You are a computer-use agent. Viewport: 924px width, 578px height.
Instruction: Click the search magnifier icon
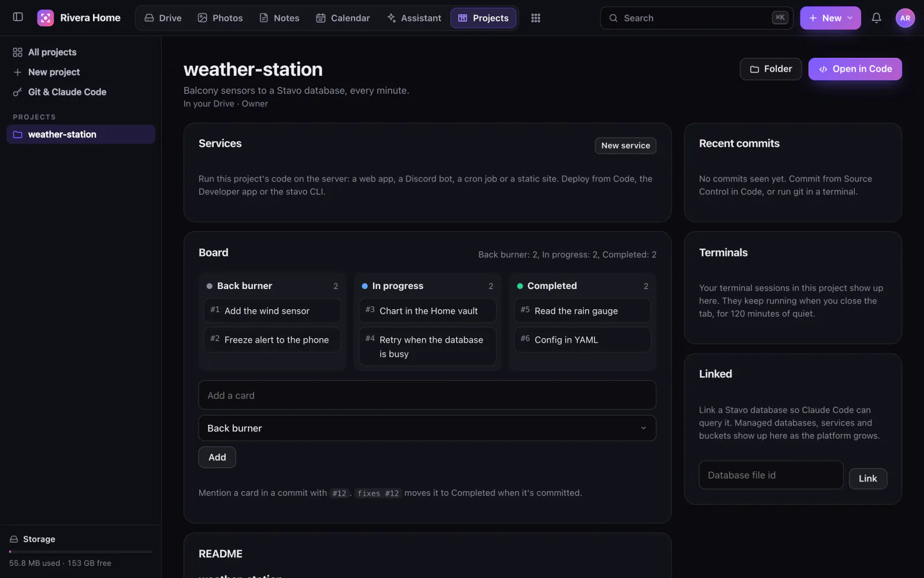pos(613,18)
